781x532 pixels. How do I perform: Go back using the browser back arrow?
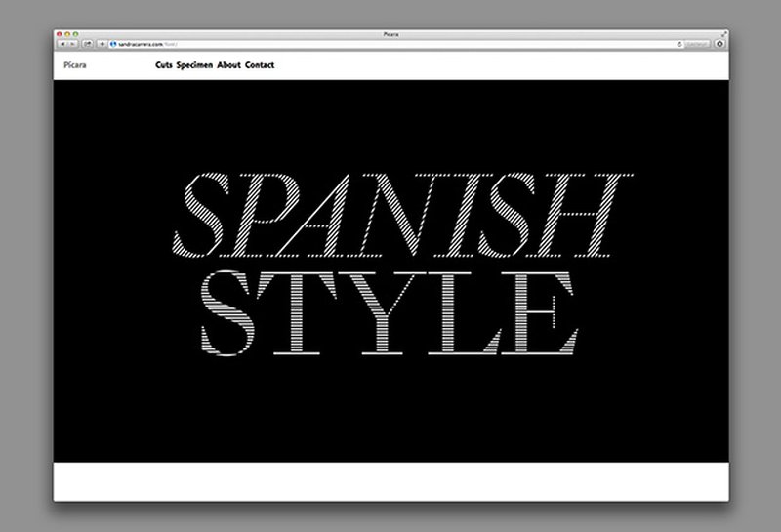[x=62, y=44]
